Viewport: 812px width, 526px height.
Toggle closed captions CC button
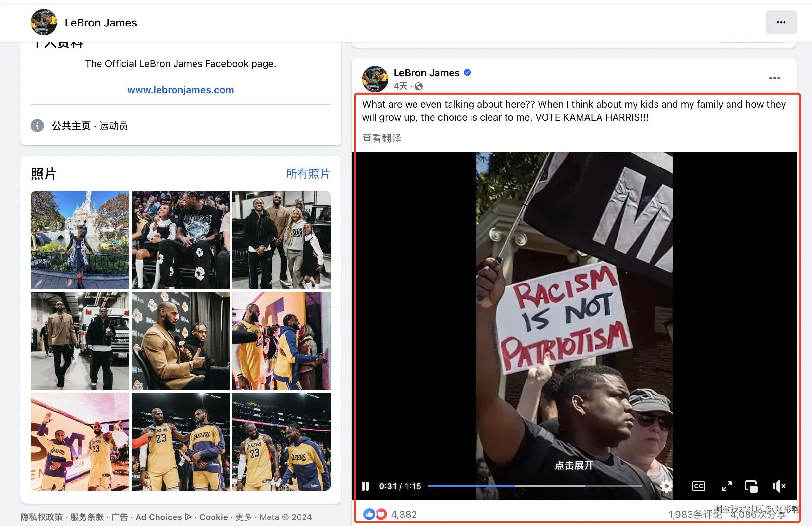698,486
